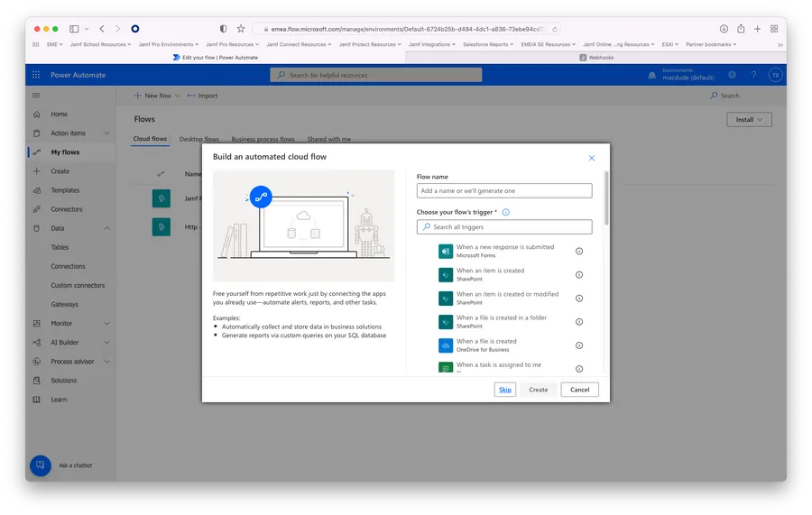Bookmark page with the star icon
This screenshot has height=515, width=812.
[x=241, y=29]
